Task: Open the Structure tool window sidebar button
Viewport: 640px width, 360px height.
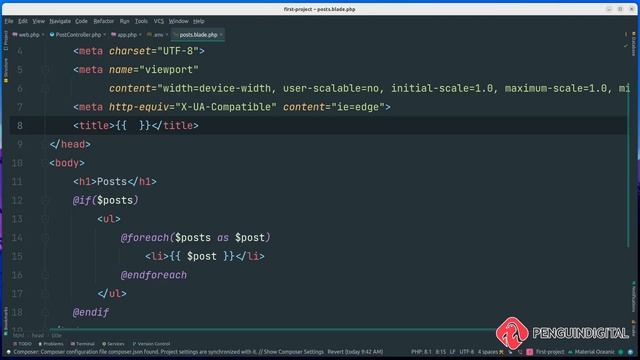Action: 5,70
